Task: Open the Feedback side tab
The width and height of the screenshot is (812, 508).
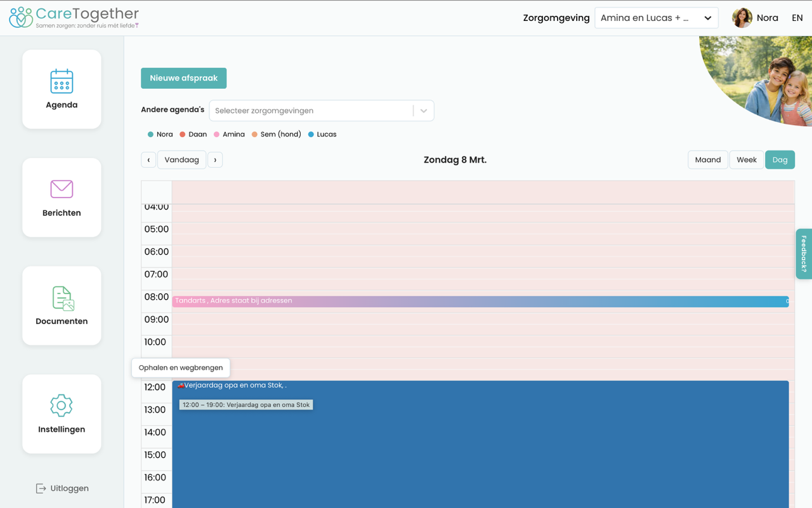Action: (x=804, y=254)
